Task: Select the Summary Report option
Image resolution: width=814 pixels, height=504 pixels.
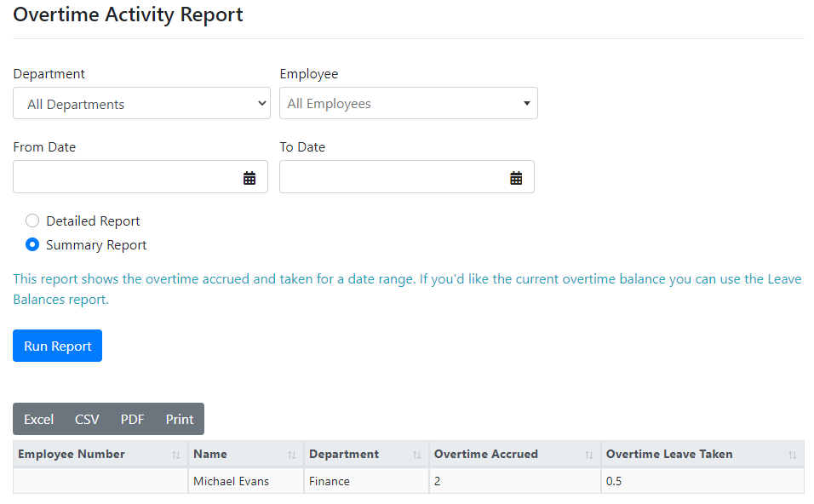Action: tap(32, 244)
